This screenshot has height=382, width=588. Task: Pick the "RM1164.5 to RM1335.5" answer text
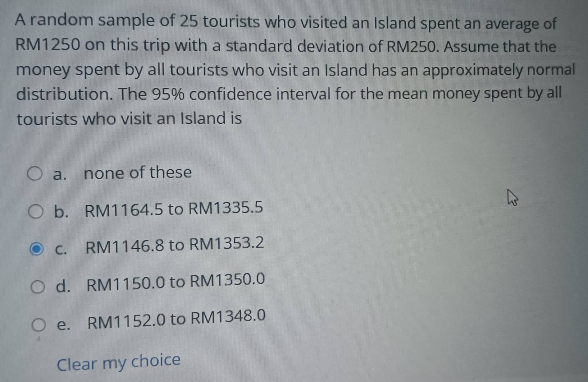(174, 209)
